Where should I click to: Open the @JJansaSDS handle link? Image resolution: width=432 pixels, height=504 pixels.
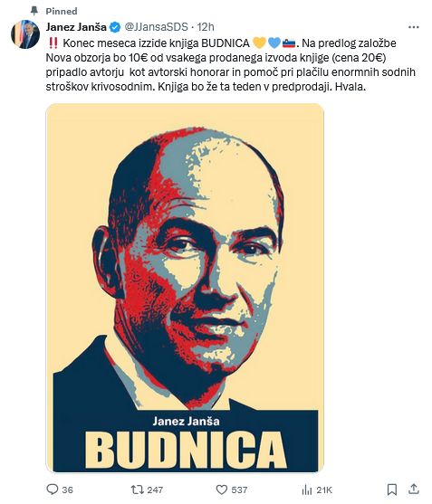[156, 27]
